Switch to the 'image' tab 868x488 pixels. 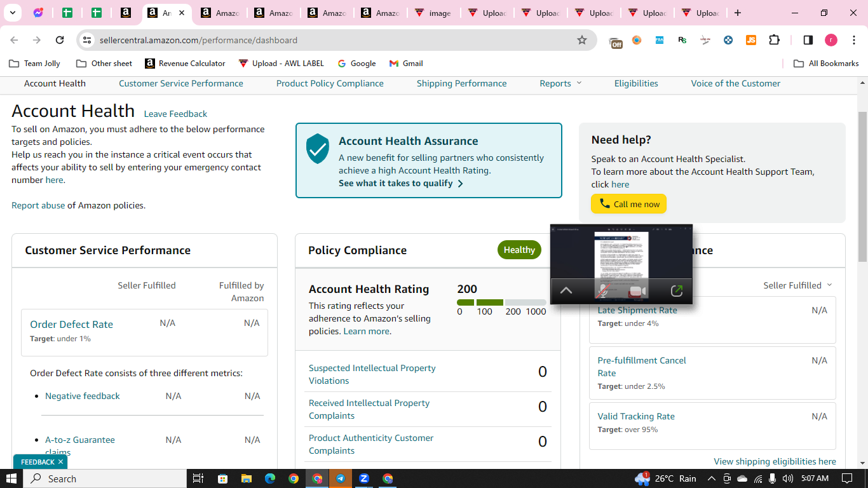(433, 13)
